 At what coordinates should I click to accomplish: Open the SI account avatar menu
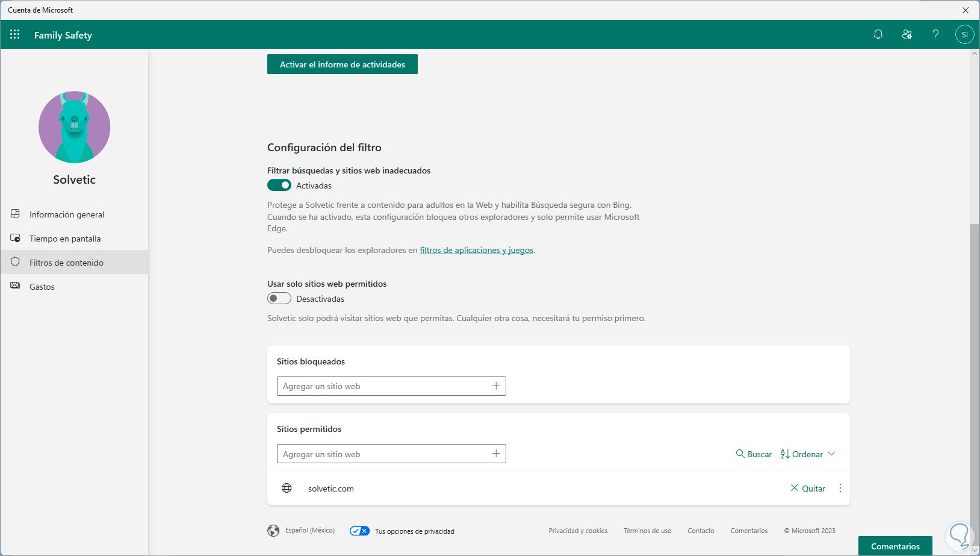964,34
